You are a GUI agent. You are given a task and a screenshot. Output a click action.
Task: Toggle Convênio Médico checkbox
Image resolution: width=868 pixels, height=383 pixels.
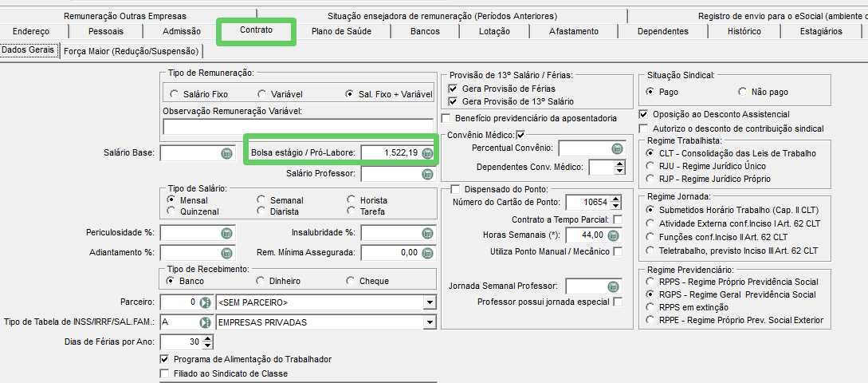[520, 134]
